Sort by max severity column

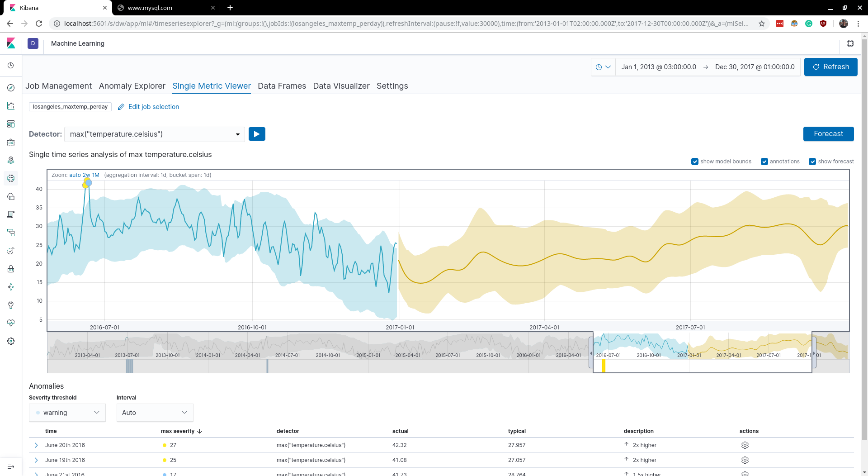pyautogui.click(x=181, y=431)
